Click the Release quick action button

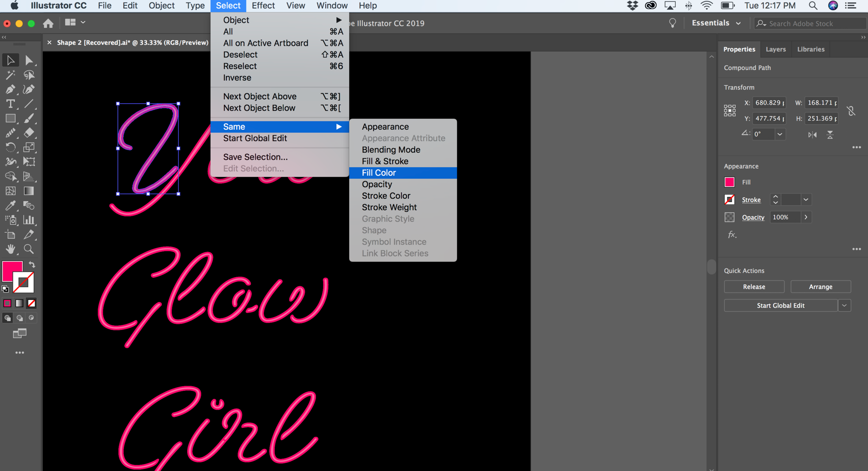coord(754,287)
